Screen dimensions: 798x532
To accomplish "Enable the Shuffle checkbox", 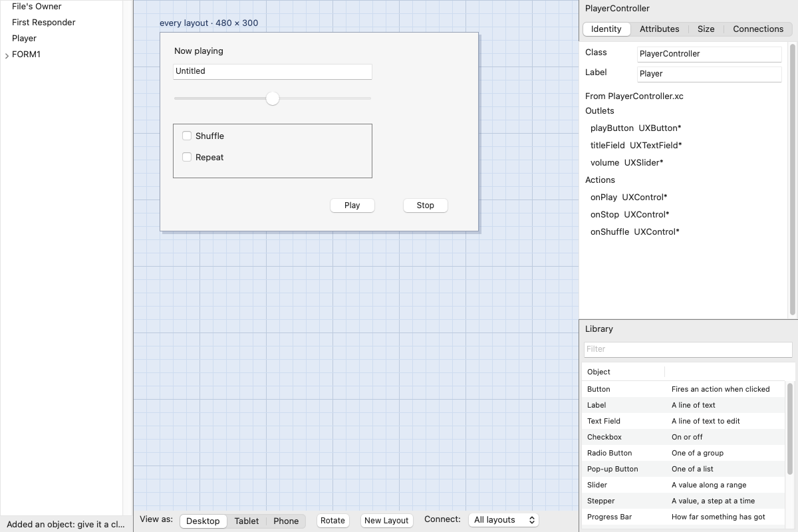I will (187, 136).
